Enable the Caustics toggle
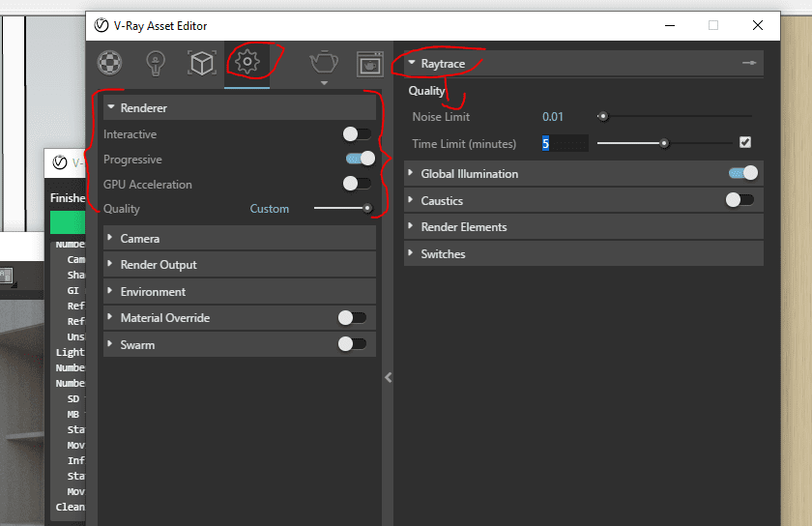The image size is (812, 526). (x=739, y=199)
